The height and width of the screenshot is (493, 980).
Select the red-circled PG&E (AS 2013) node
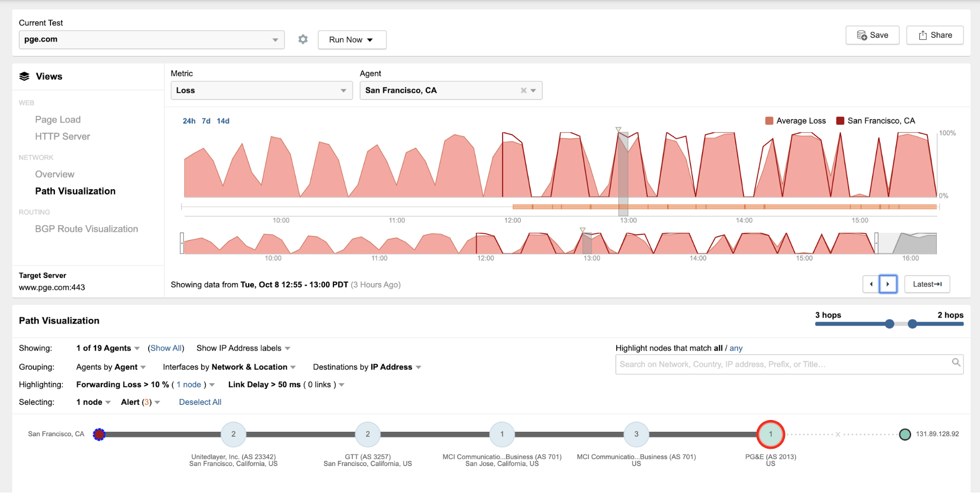(x=770, y=434)
